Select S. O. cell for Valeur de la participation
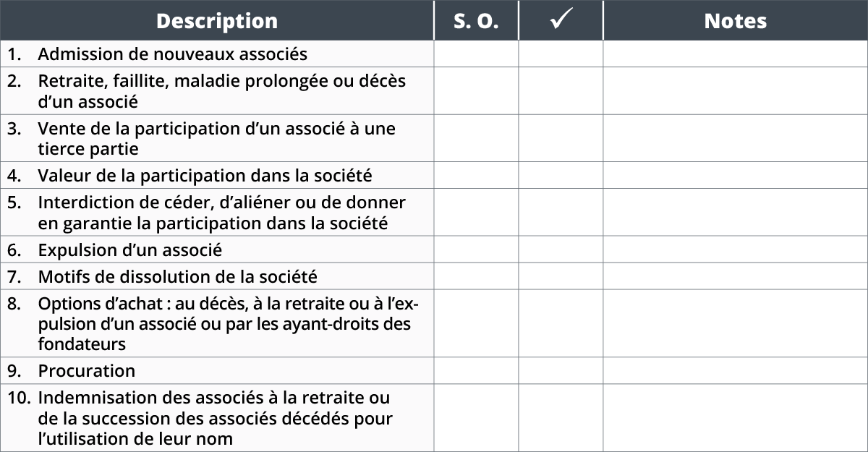The image size is (868, 452). (476, 175)
